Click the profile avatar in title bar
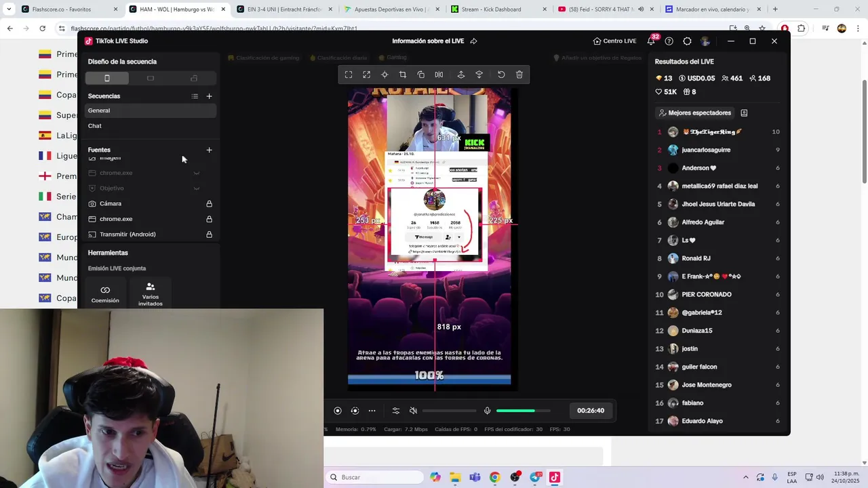 coord(705,41)
